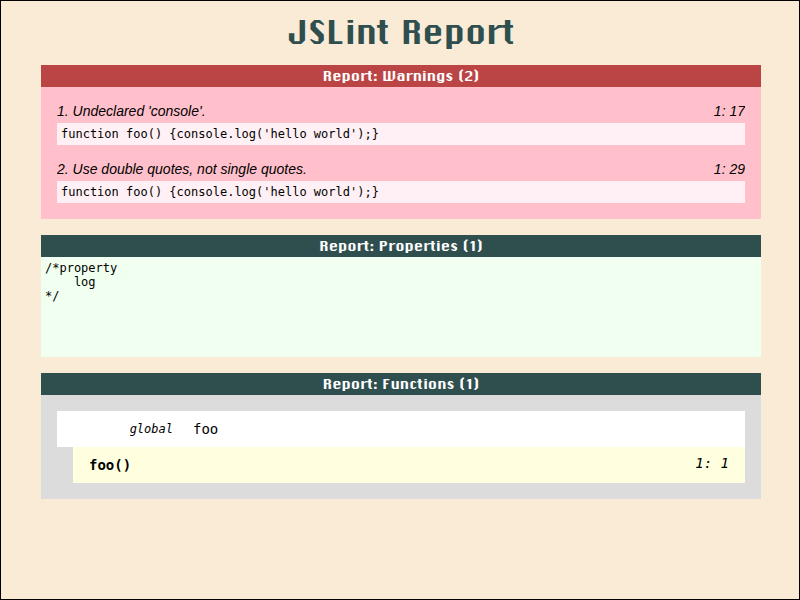This screenshot has width=800, height=600.
Task: Click the 1: 29 line position
Action: [x=729, y=169]
